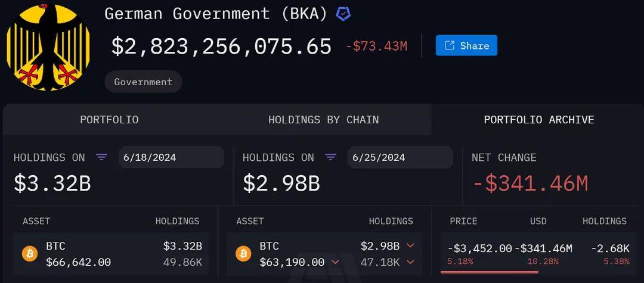Click the -$341.46M net change value
Image resolution: width=644 pixels, height=283 pixels.
point(531,184)
